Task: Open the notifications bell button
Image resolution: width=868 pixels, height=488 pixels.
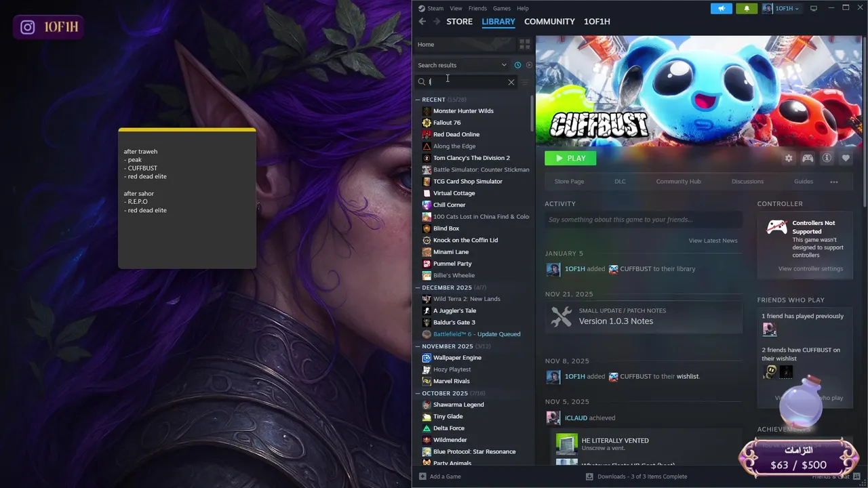Action: coord(747,8)
